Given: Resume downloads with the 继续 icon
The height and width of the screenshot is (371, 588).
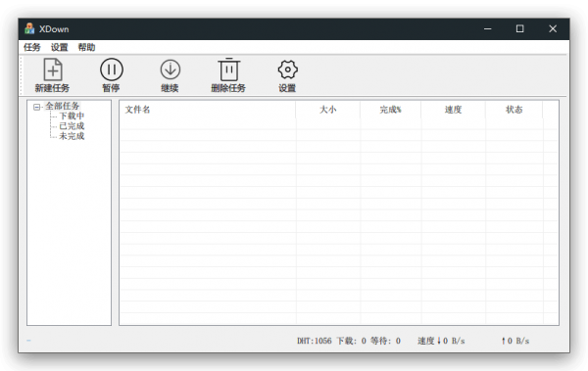Looking at the screenshot, I should coord(171,70).
